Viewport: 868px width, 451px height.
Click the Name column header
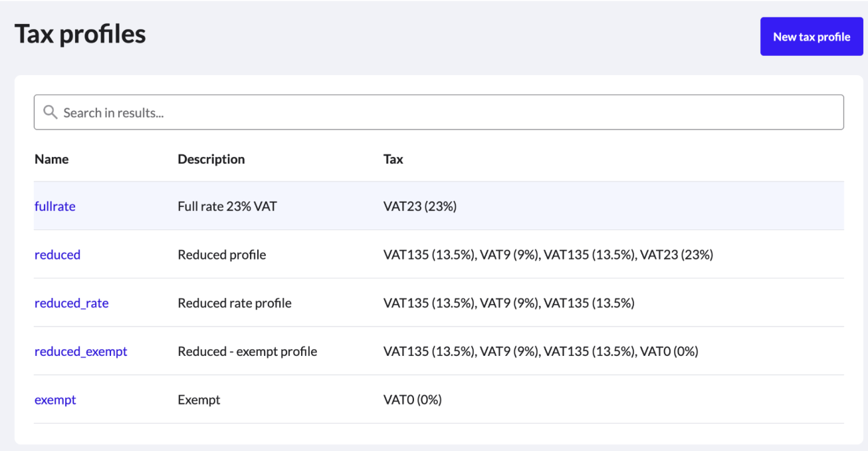[52, 159]
